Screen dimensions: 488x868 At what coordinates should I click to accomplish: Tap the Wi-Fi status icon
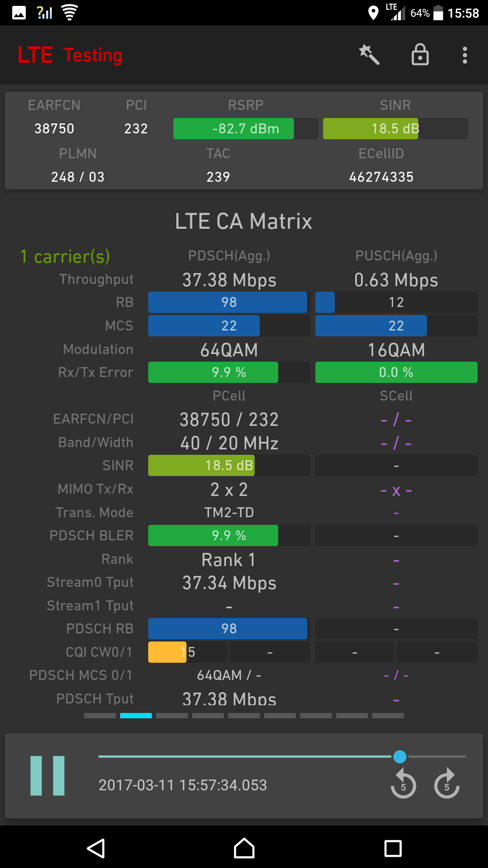tap(69, 13)
